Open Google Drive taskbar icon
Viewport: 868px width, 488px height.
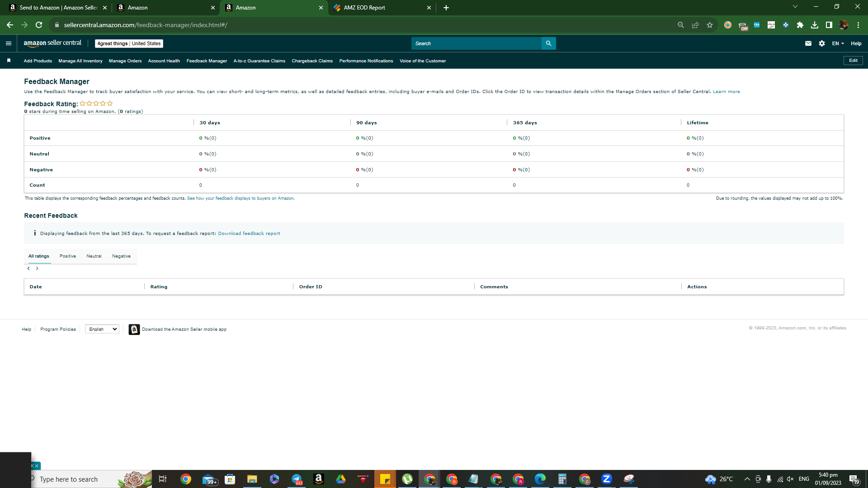(x=341, y=479)
